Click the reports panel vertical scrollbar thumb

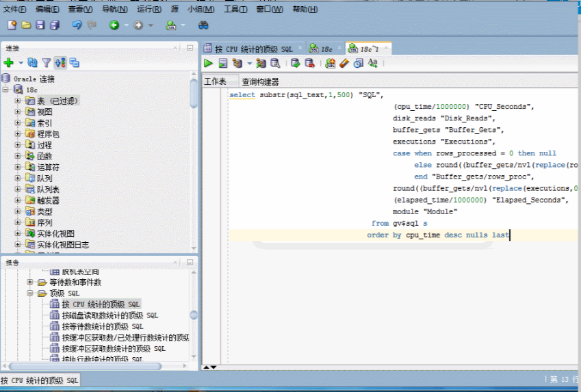coord(194,315)
